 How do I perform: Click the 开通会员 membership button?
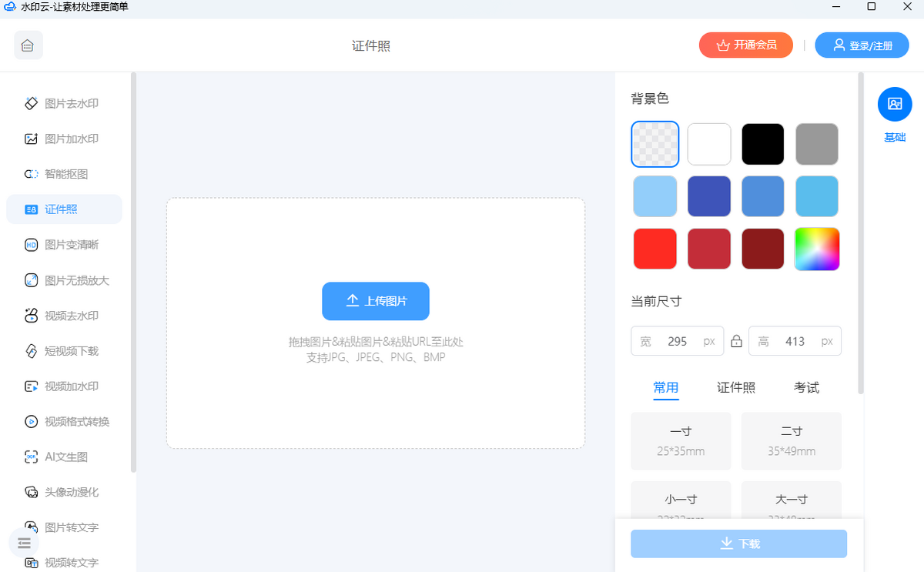745,45
